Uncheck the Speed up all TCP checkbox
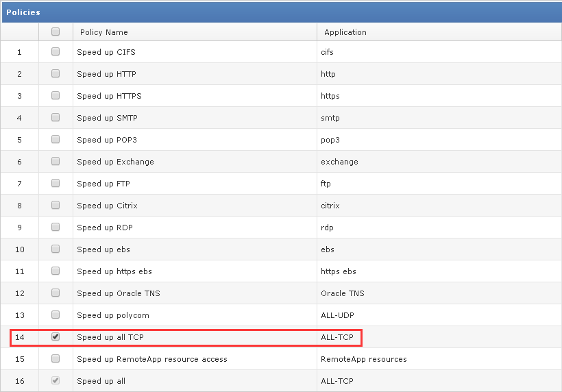Image resolution: width=562 pixels, height=392 pixels. point(56,336)
